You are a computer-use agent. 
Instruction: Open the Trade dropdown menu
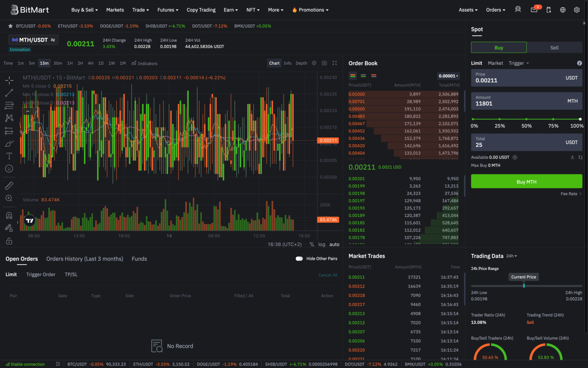coord(140,10)
